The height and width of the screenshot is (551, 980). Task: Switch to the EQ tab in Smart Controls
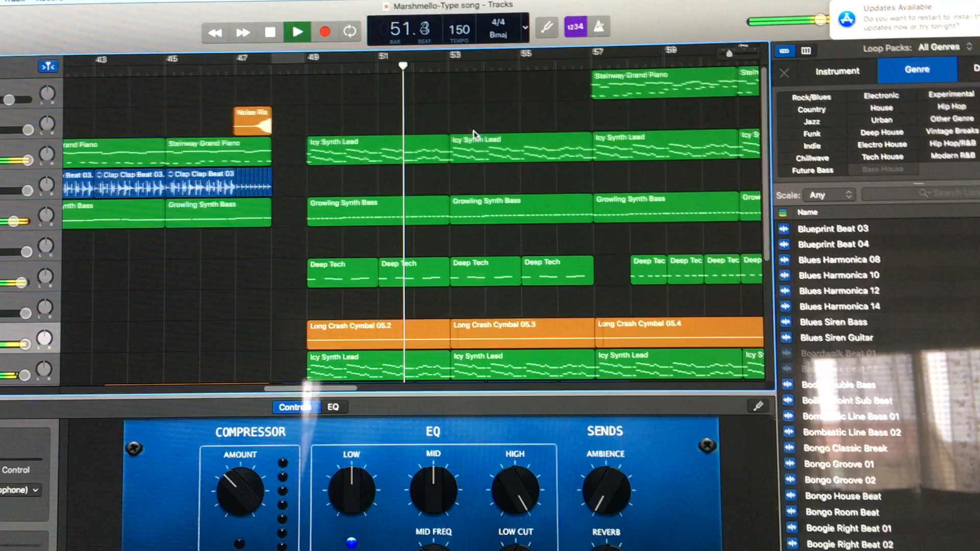pos(333,407)
